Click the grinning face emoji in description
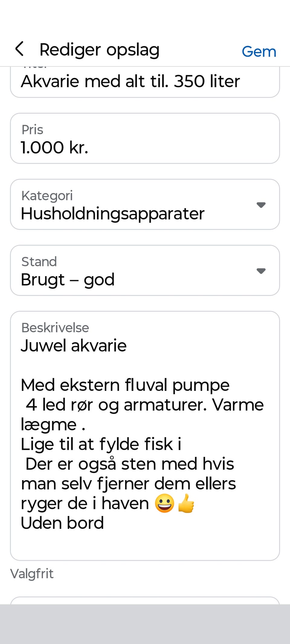The image size is (290, 644). pos(165,503)
